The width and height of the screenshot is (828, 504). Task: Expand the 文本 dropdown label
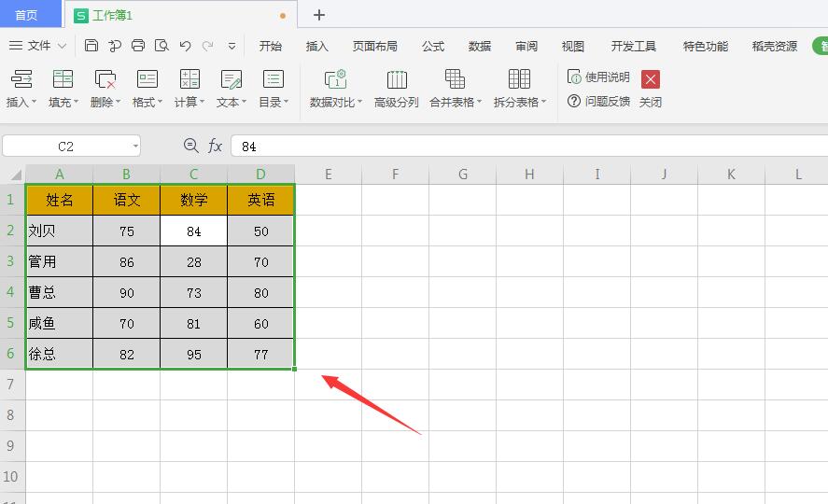tap(232, 102)
